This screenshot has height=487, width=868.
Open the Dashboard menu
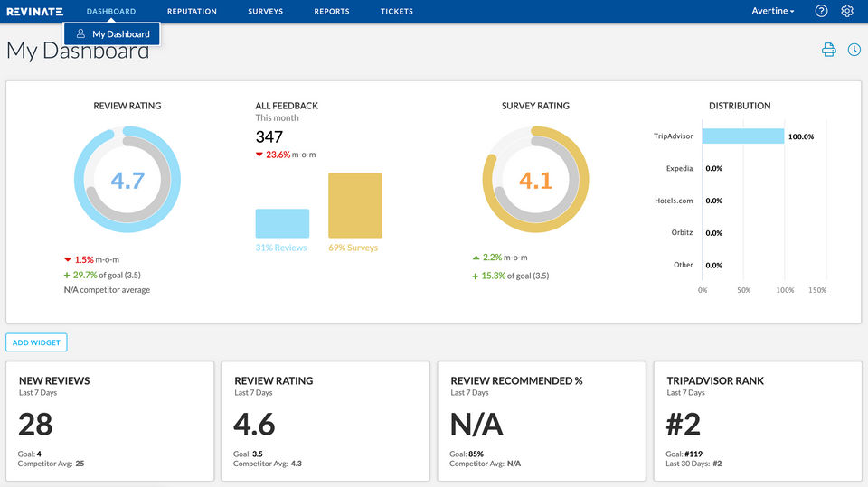pyautogui.click(x=111, y=12)
